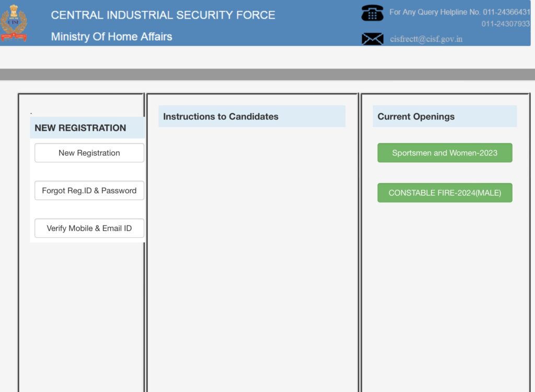Viewport: 535px width, 392px height.
Task: Click Forgot Reg.ID & Password button
Action: coord(89,191)
